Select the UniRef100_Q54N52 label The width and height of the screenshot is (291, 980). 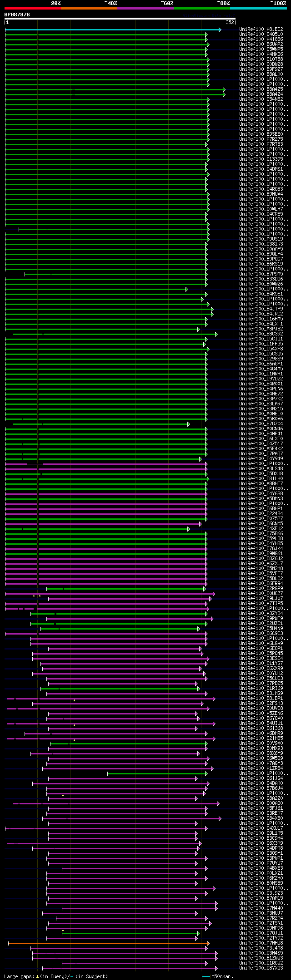point(261,99)
